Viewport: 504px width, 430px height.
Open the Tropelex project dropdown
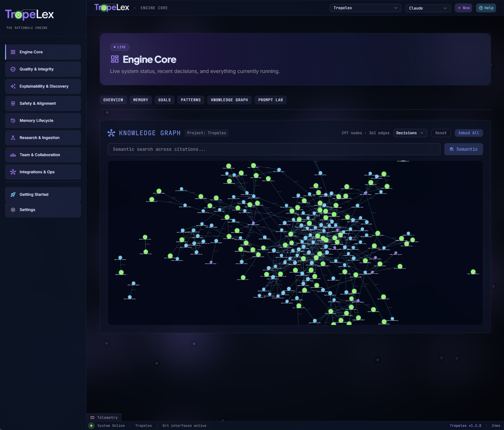366,8
